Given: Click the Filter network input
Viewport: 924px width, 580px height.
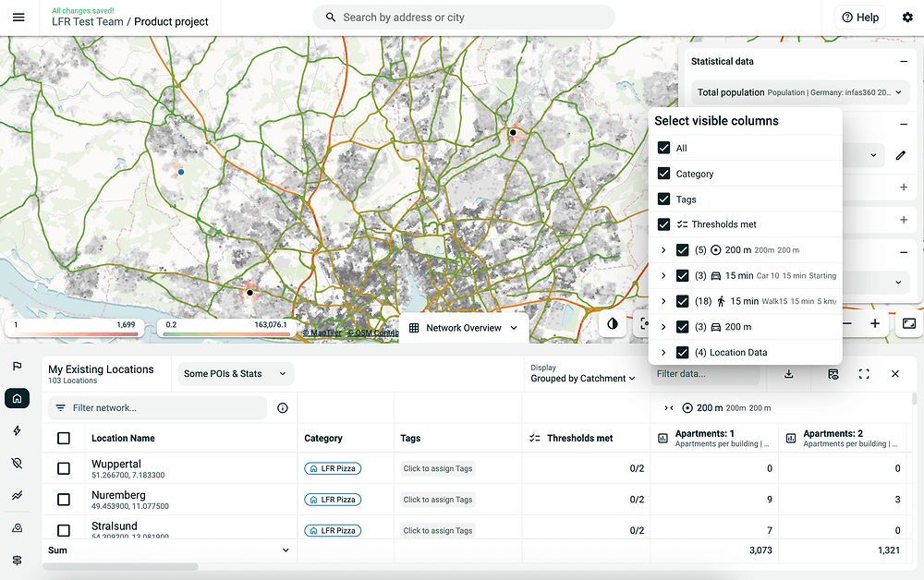Looking at the screenshot, I should 157,408.
